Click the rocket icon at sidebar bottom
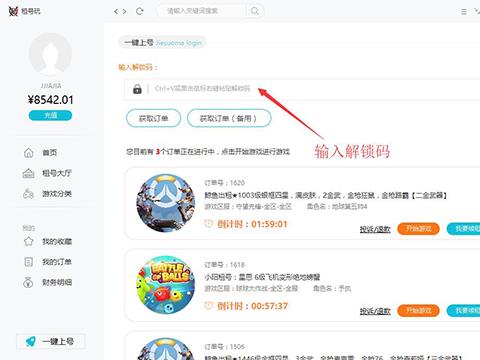The height and width of the screenshot is (360, 480). coord(31,341)
